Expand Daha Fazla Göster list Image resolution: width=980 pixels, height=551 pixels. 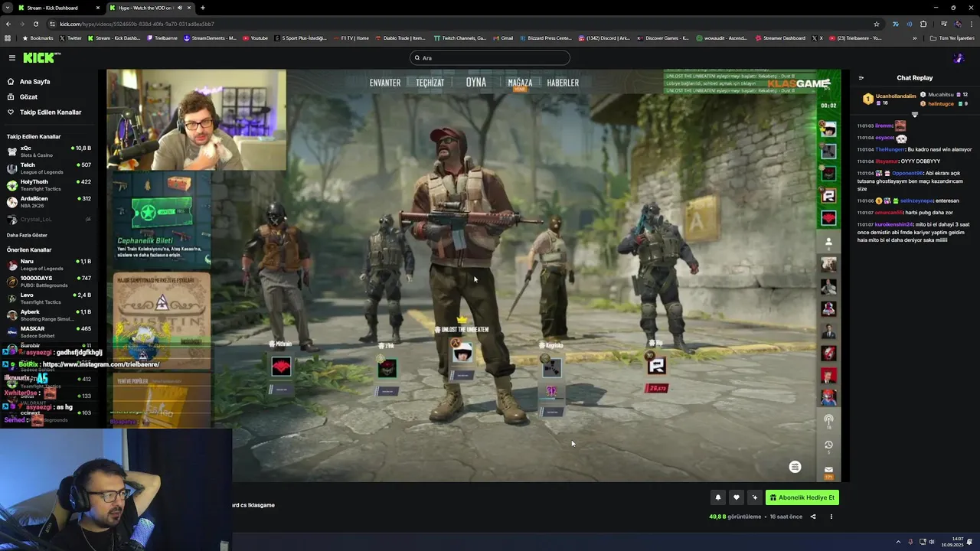[x=27, y=235]
